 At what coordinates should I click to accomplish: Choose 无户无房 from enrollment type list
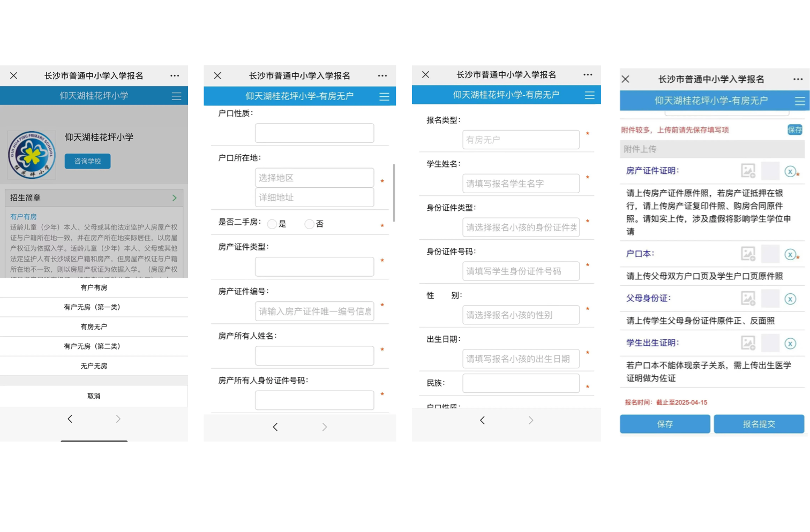tap(94, 366)
